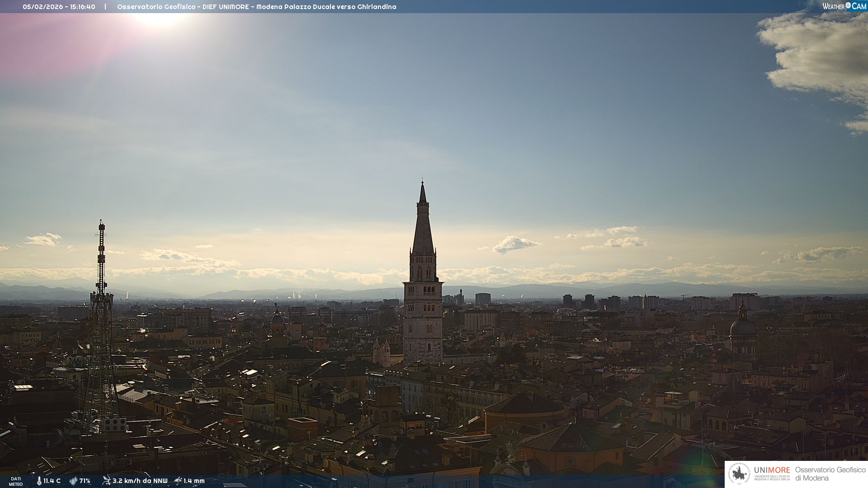868x488 pixels.
Task: Click the 05/02/2026 date stamp
Action: pyautogui.click(x=42, y=7)
